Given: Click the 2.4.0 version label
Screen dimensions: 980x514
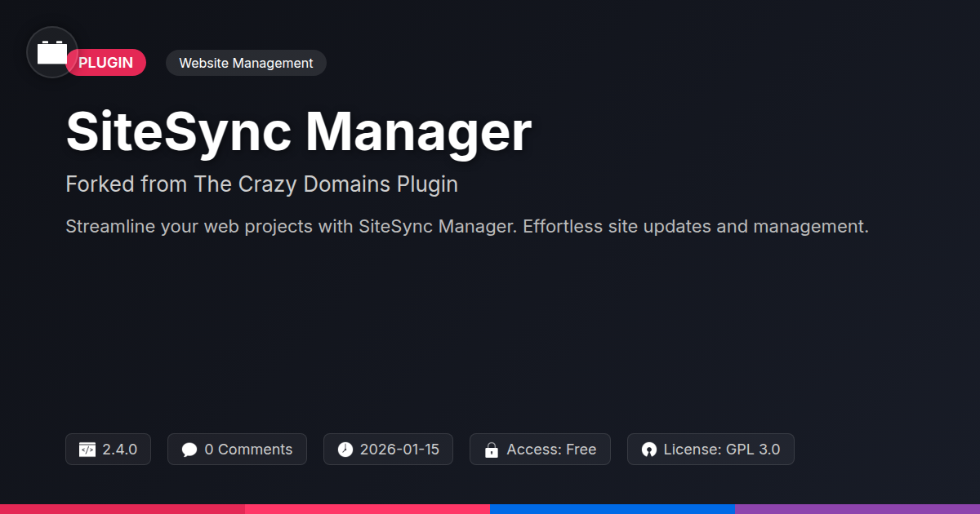Looking at the screenshot, I should coord(120,450).
